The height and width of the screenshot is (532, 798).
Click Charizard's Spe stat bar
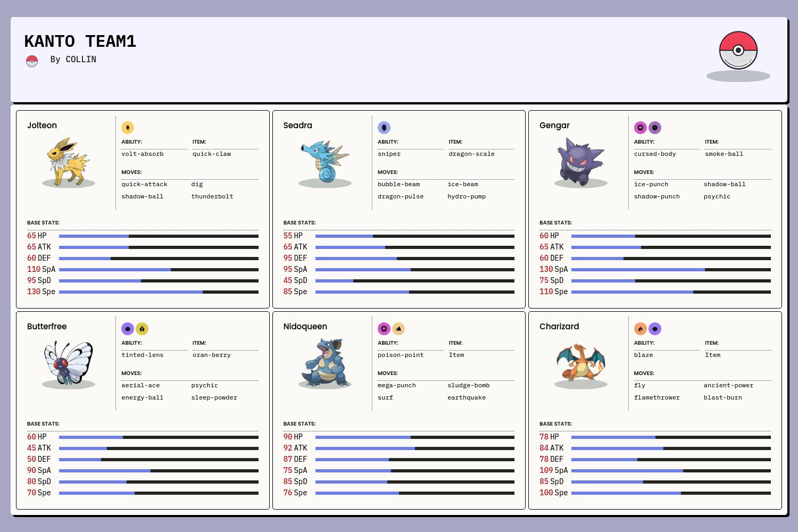pos(671,493)
